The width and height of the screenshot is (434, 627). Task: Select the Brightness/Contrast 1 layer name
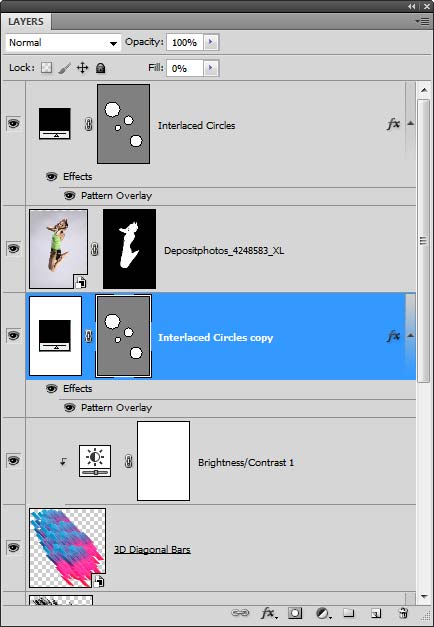click(246, 463)
